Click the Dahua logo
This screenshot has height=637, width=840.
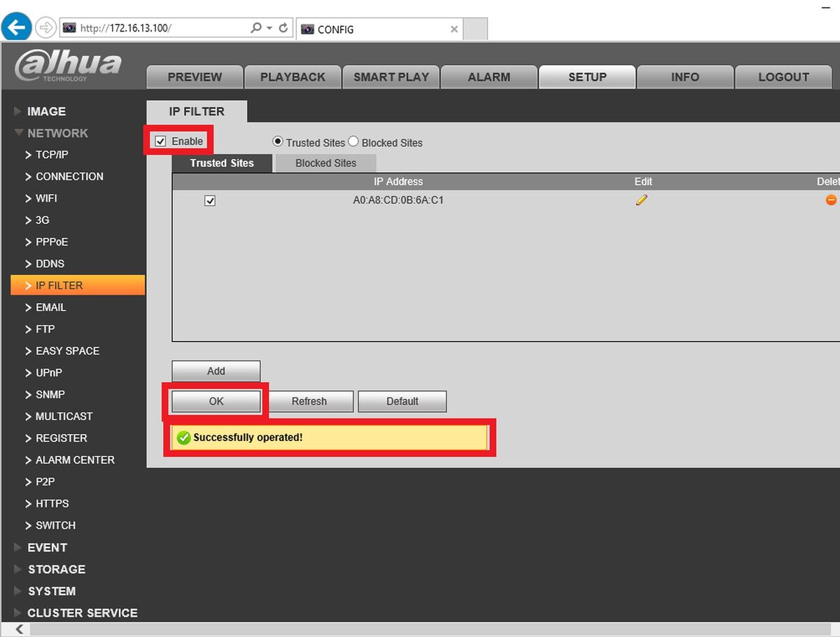click(68, 65)
